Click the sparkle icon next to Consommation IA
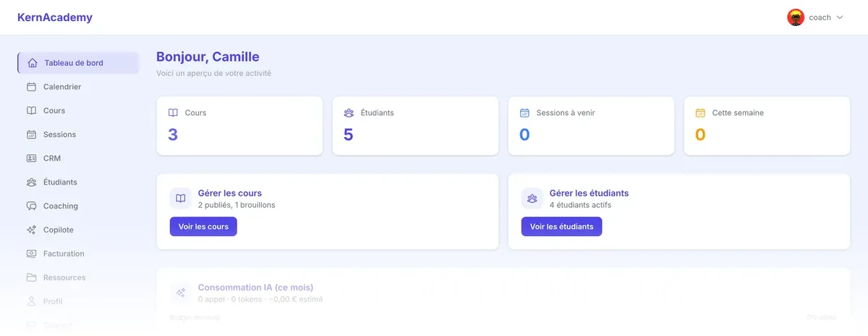 tap(180, 293)
